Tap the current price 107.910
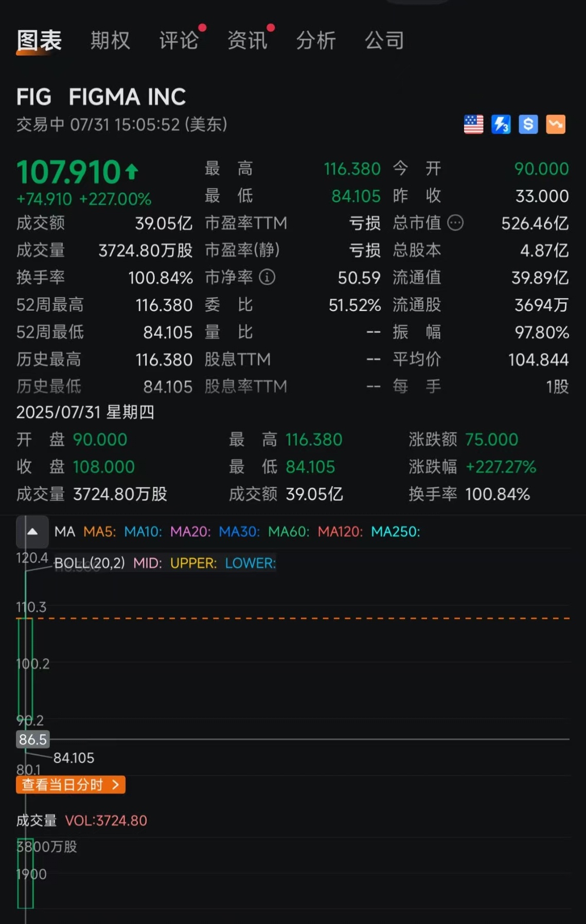The height and width of the screenshot is (924, 586). tap(69, 172)
